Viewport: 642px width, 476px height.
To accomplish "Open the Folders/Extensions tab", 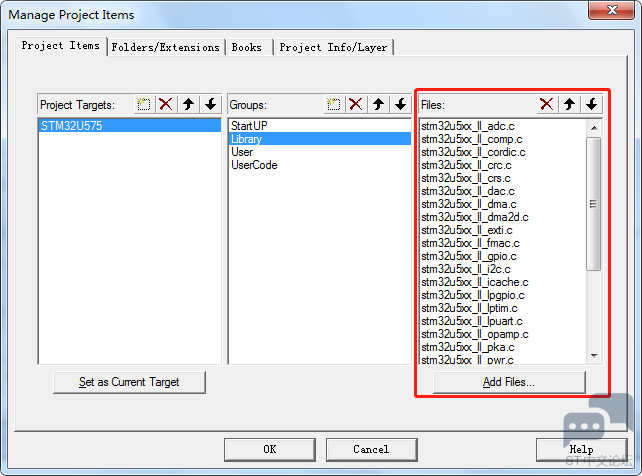I will point(165,47).
